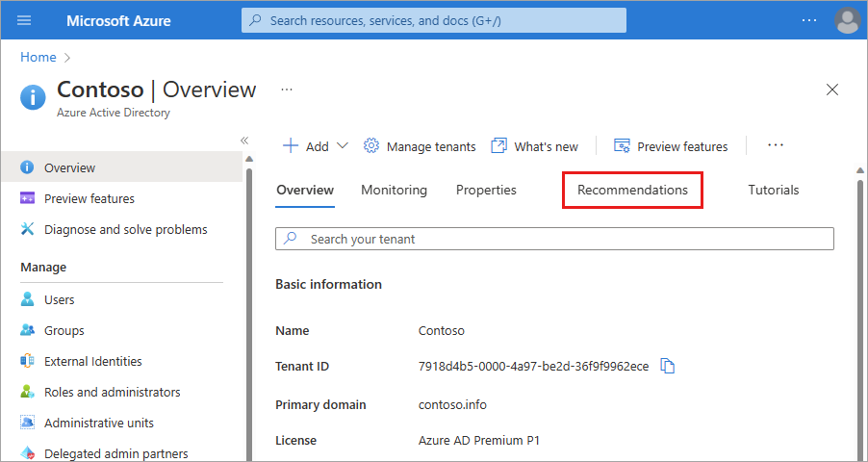Click Manage tenants button

(x=420, y=146)
